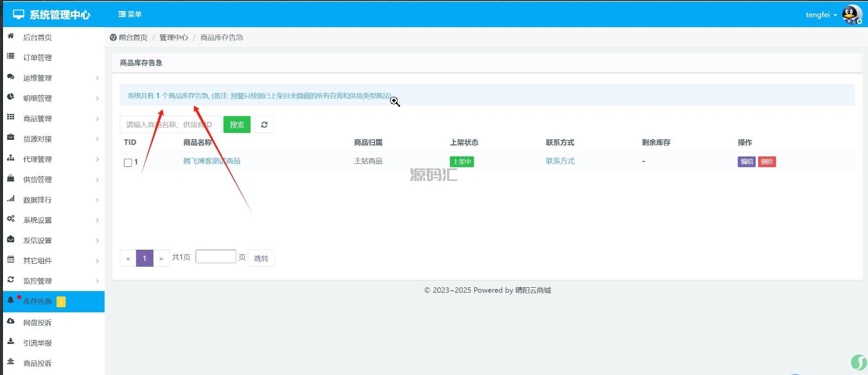Viewport: 868px width, 375px height.
Task: Focus the product name search field
Action: pyautogui.click(x=170, y=125)
